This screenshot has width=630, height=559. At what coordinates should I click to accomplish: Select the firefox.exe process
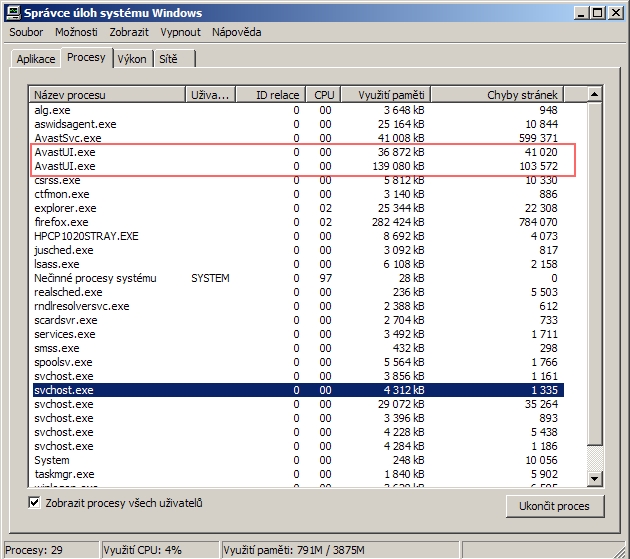pos(298,222)
